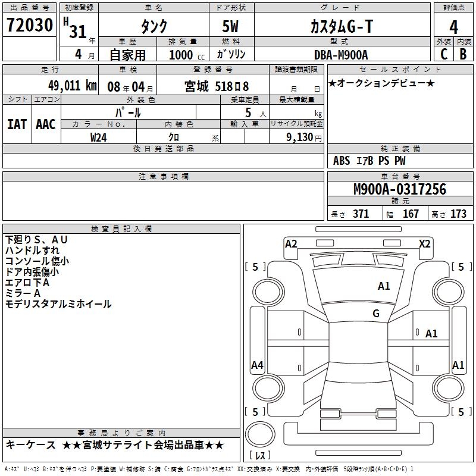Click sales point ★オークションデビュー★

(x=381, y=83)
